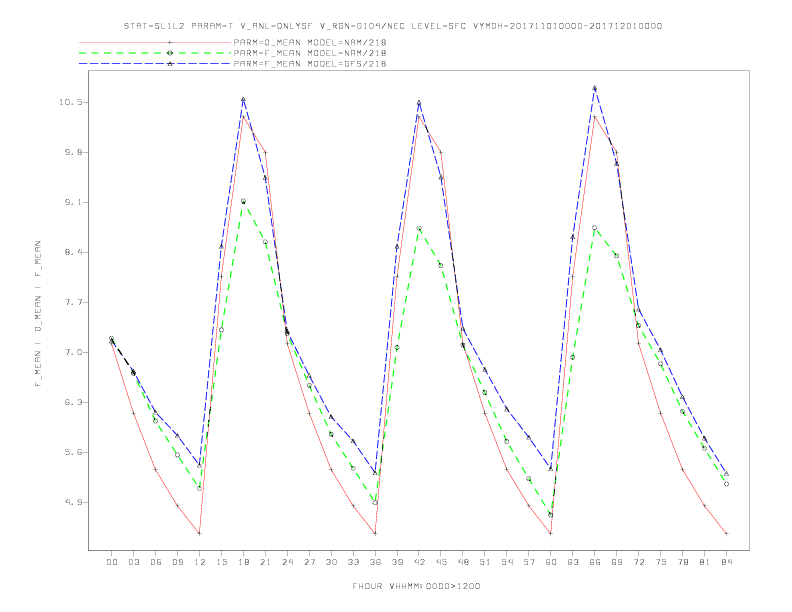Click the red solid legend line sample
The width and height of the screenshot is (792, 612).
point(155,42)
